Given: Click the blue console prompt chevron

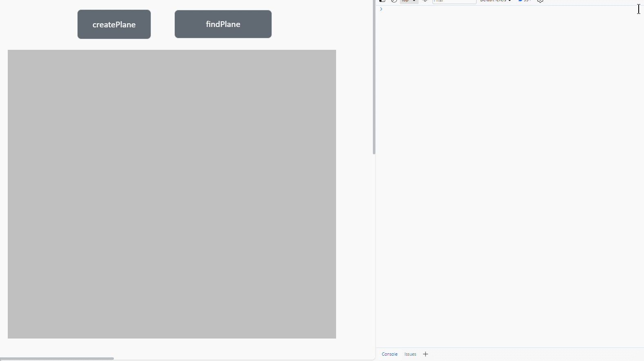Looking at the screenshot, I should (x=381, y=9).
